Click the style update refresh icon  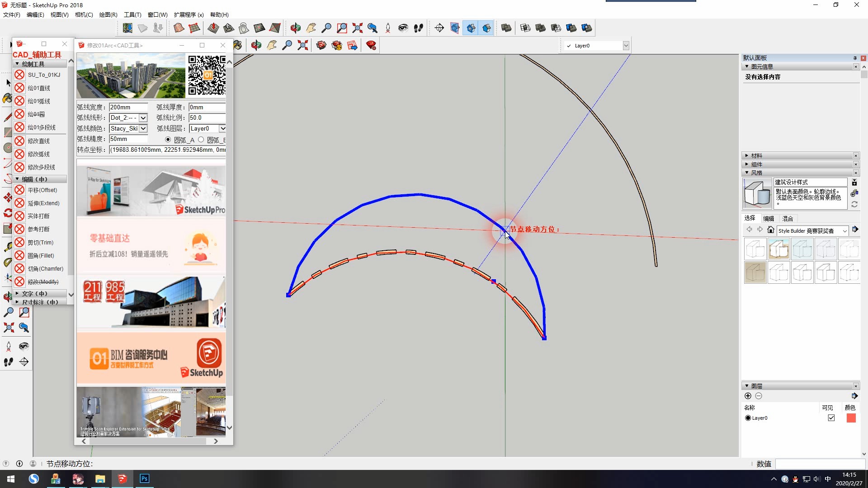click(x=854, y=204)
